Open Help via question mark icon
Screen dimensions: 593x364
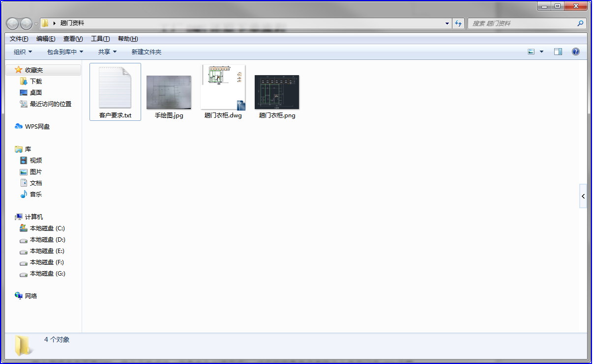point(576,52)
